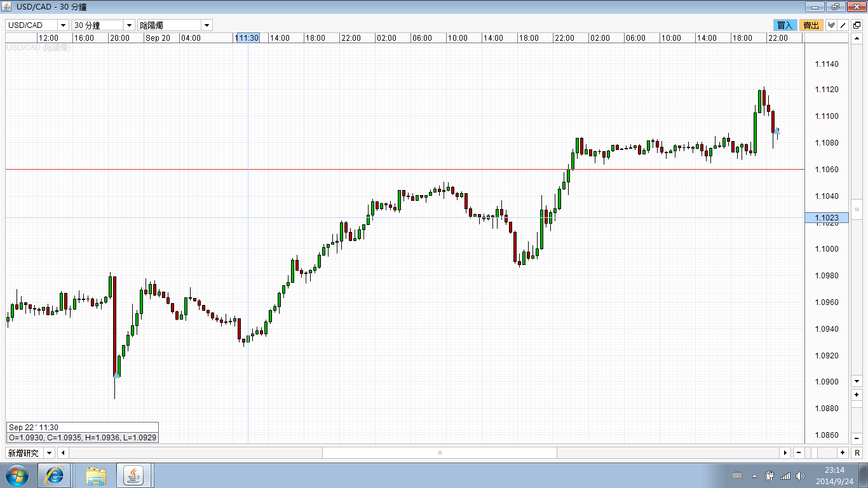Viewport: 868px width, 488px height.
Task: Click the 1.1140 price axis label
Action: (827, 64)
